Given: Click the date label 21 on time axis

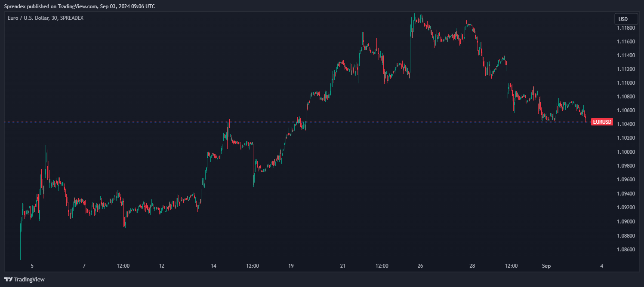Looking at the screenshot, I should click(343, 266).
